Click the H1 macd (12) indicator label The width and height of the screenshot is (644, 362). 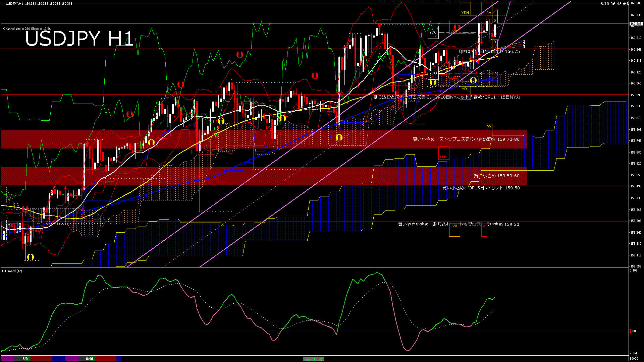coord(12,271)
